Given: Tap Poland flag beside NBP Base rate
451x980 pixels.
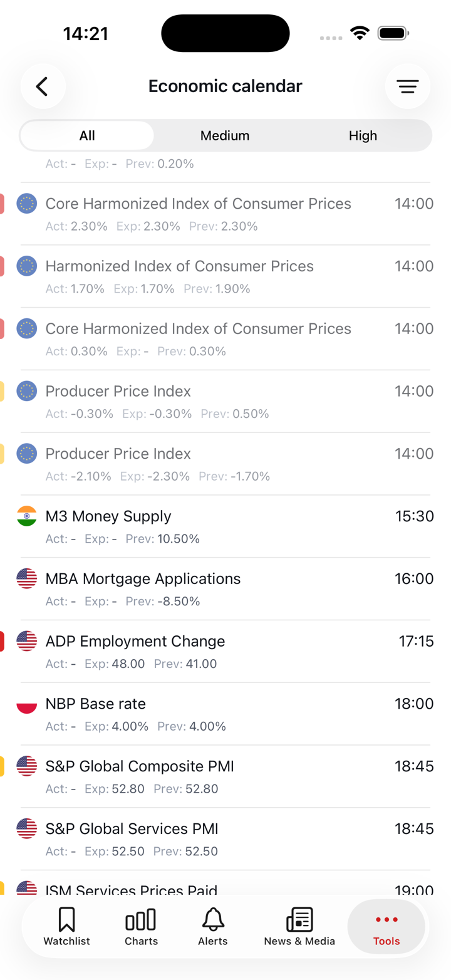Looking at the screenshot, I should coord(27,704).
